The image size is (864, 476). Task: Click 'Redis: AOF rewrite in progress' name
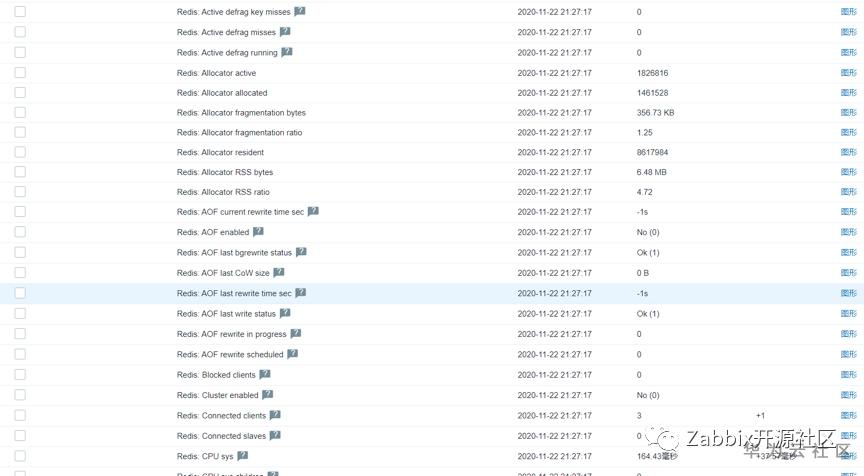[x=231, y=334]
